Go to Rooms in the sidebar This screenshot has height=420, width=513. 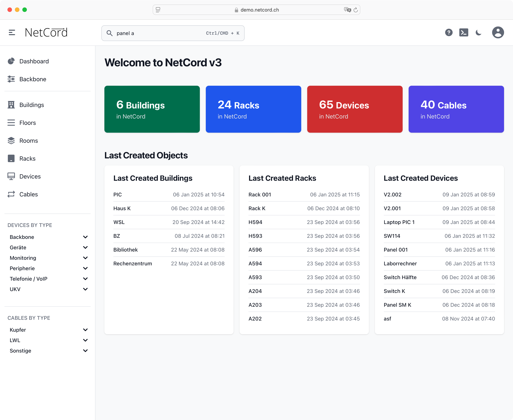pyautogui.click(x=29, y=140)
